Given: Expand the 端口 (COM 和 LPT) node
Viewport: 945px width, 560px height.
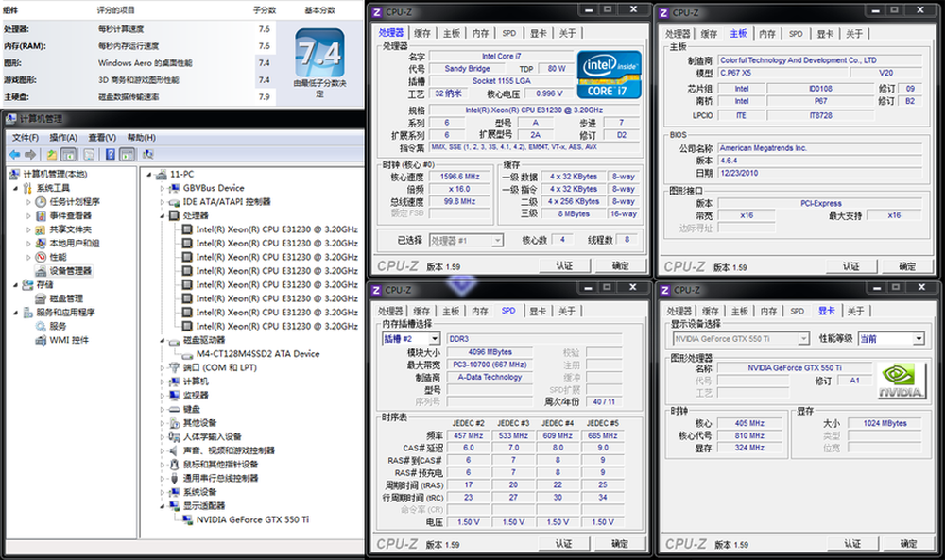Looking at the screenshot, I should click(x=160, y=367).
